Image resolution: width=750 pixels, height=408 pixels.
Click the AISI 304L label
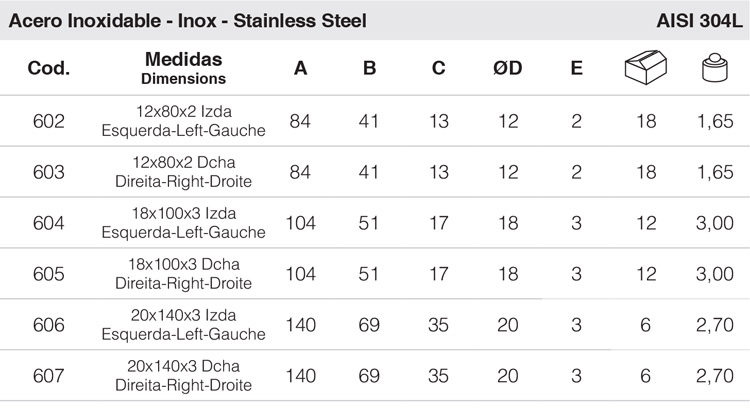click(699, 21)
